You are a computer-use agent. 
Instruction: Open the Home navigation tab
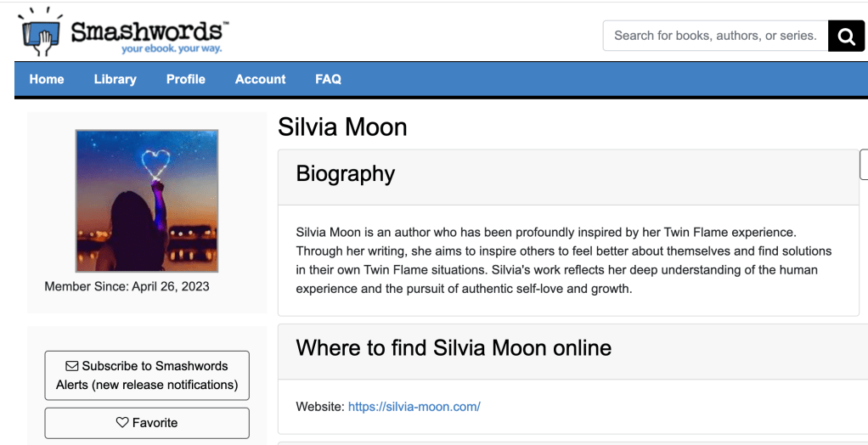tap(47, 79)
